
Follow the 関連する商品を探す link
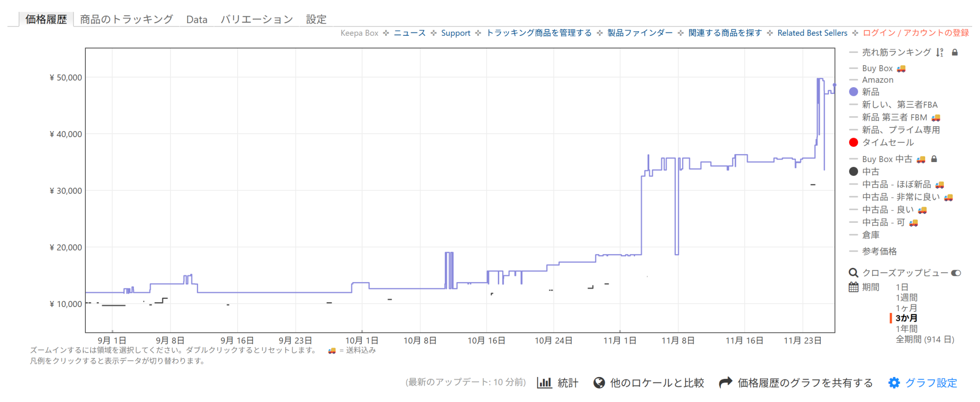tap(725, 33)
